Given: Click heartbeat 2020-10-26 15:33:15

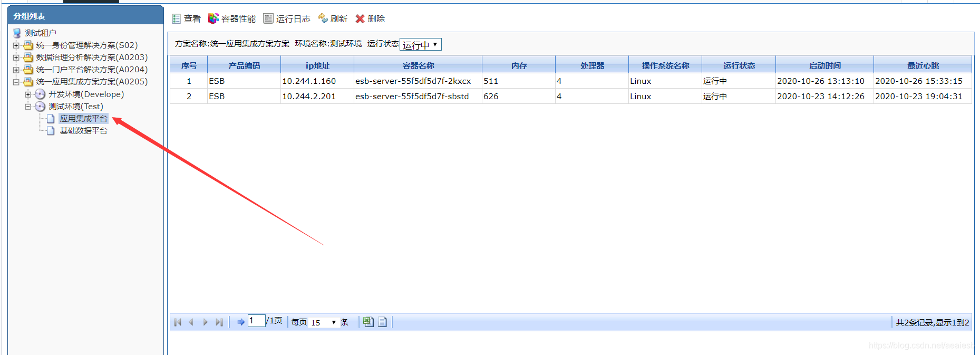Looking at the screenshot, I should (919, 81).
